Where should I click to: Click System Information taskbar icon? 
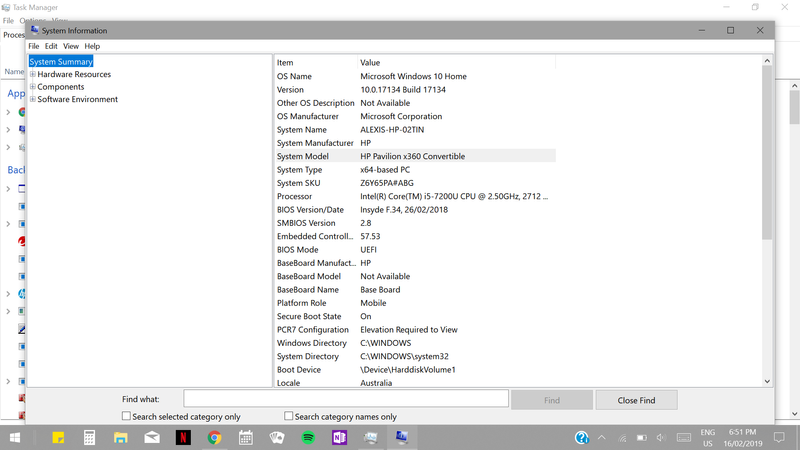[402, 438]
